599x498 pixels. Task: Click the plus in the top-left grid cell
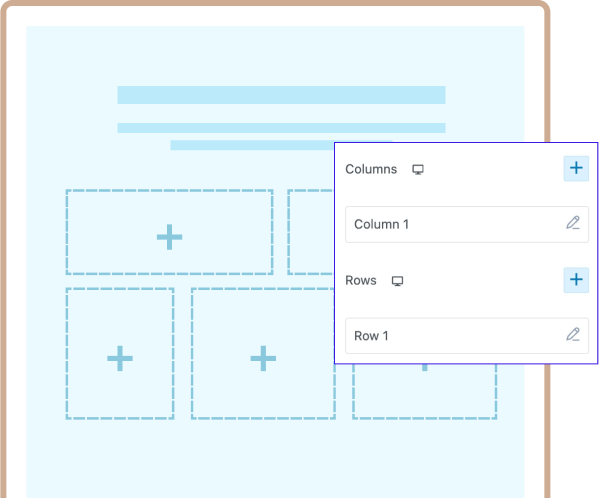coord(170,237)
